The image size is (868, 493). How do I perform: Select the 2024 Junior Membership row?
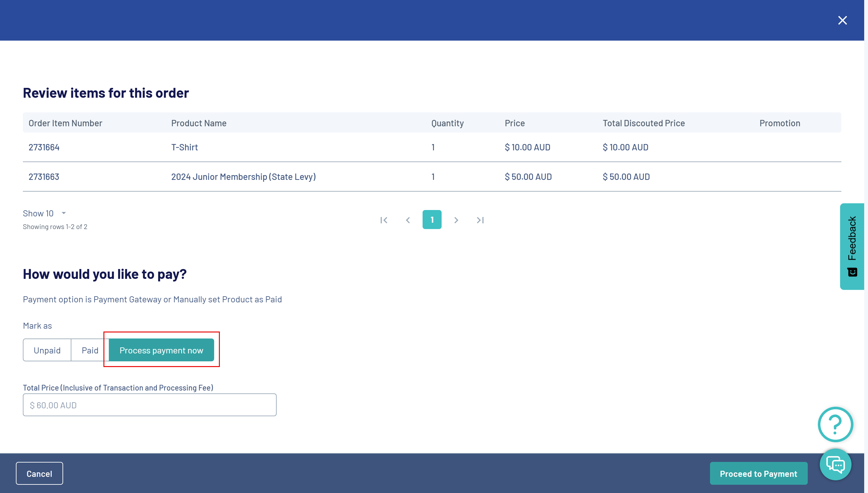[x=243, y=177]
